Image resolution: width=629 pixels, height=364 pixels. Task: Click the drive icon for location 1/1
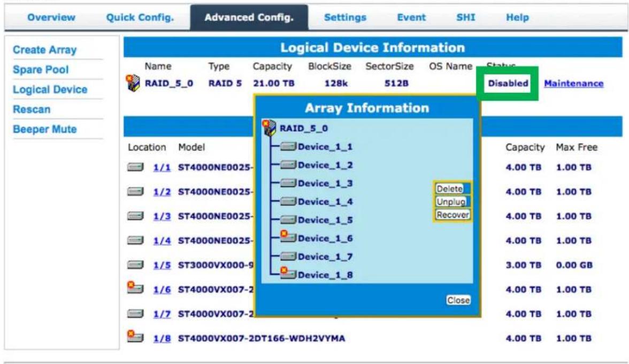136,167
